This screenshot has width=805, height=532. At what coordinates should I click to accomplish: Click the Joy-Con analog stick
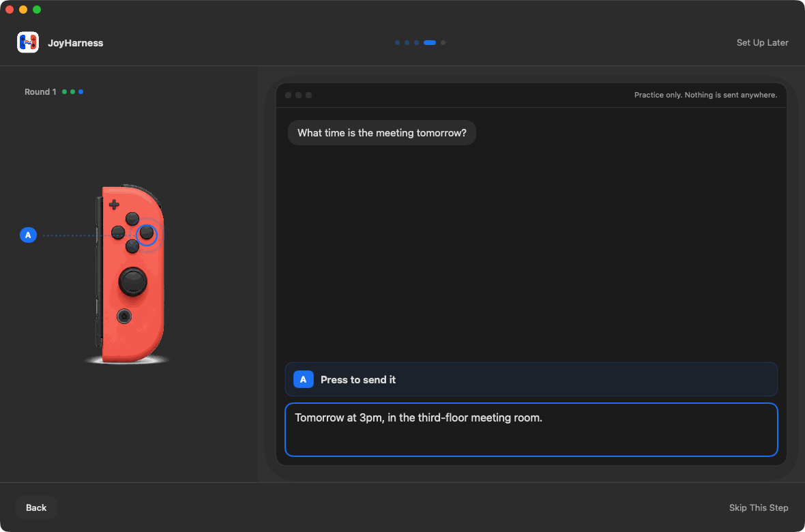[133, 281]
